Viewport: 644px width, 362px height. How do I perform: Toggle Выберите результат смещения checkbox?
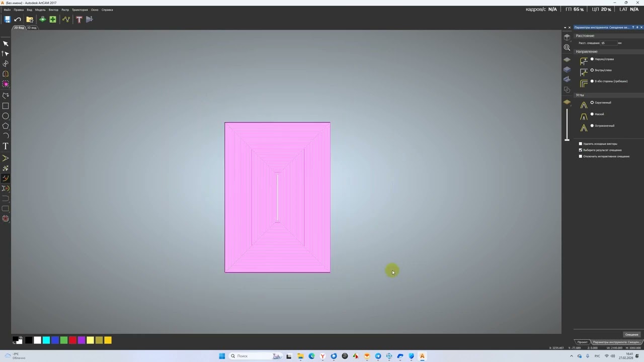tap(581, 150)
